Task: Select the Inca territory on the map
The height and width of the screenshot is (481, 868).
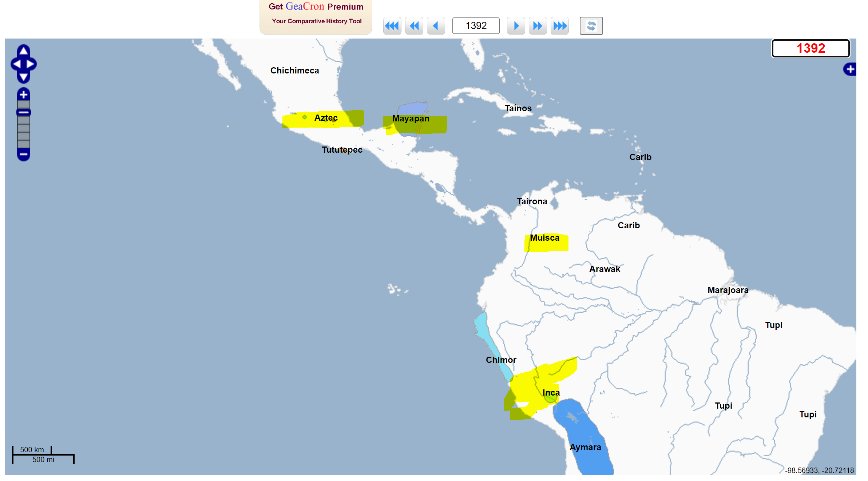Action: (551, 393)
